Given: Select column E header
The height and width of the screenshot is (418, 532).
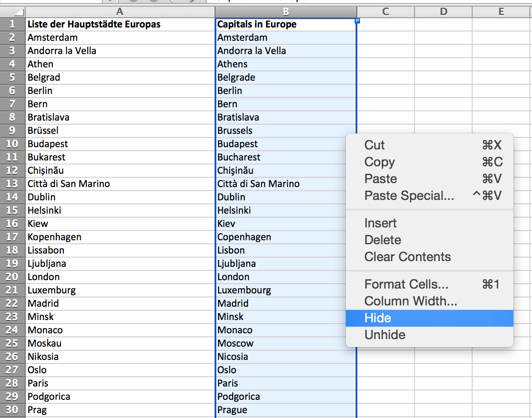Looking at the screenshot, I should pyautogui.click(x=501, y=12).
